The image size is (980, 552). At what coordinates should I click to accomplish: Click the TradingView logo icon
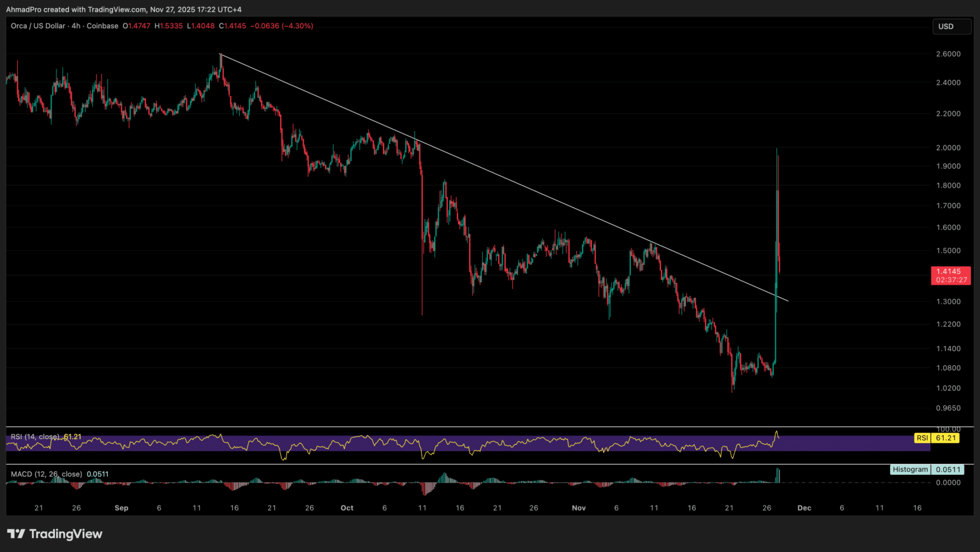click(x=16, y=534)
